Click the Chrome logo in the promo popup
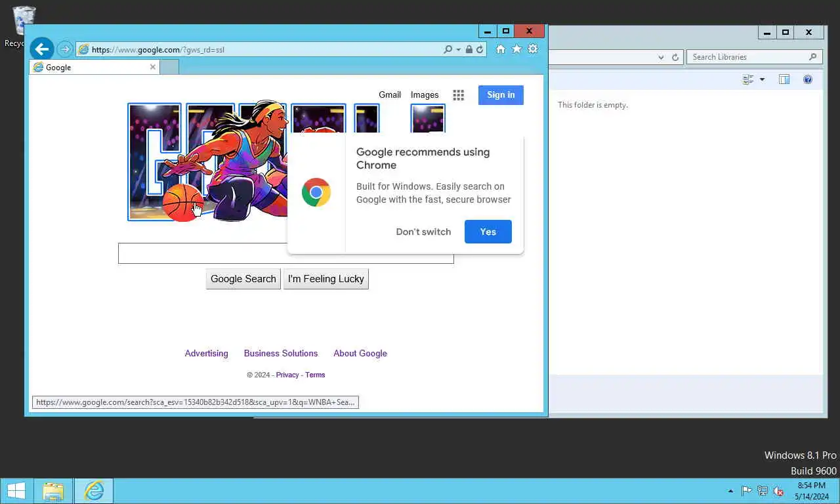840x504 pixels. pyautogui.click(x=316, y=192)
